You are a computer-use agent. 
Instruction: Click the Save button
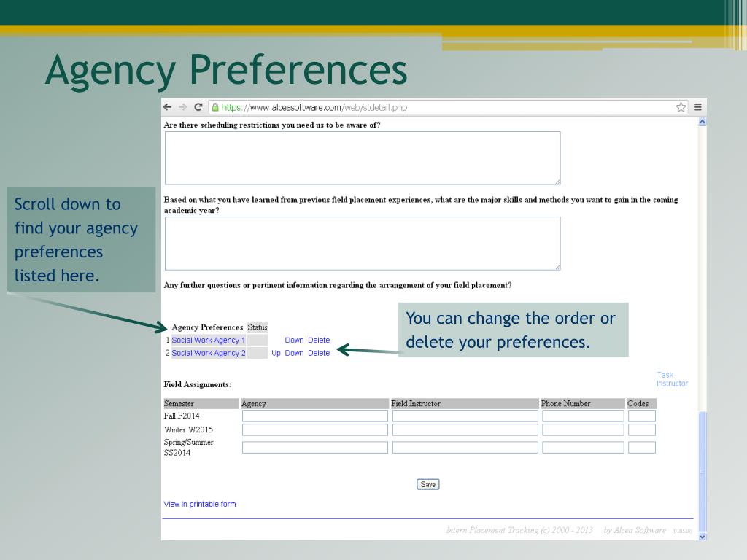click(427, 484)
